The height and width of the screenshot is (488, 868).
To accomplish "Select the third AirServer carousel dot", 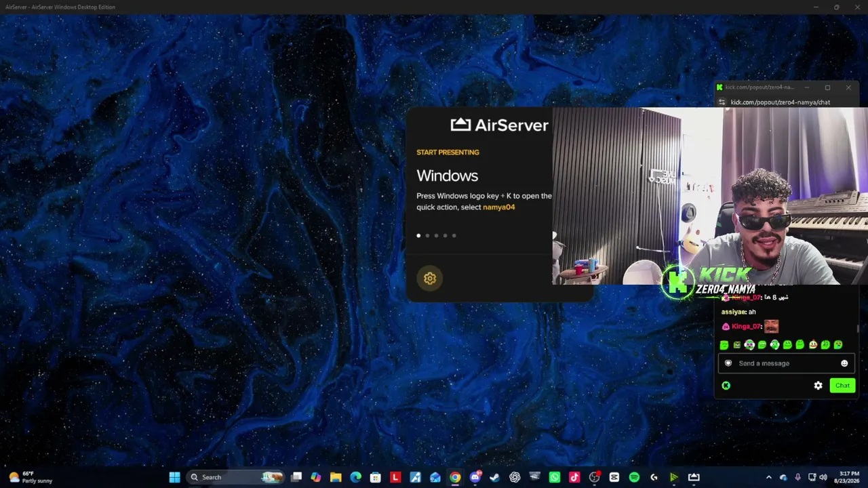I will 436,236.
